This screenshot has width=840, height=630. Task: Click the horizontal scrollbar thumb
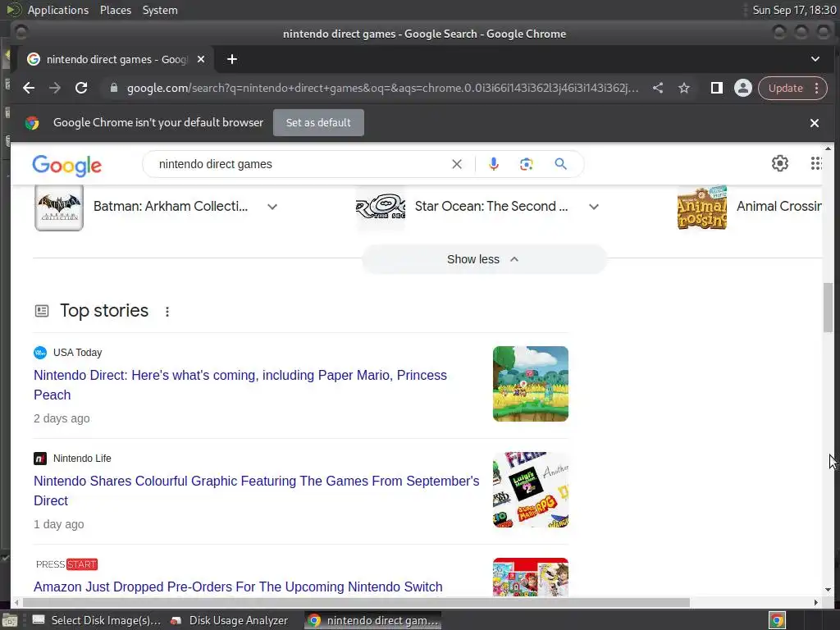click(355, 603)
